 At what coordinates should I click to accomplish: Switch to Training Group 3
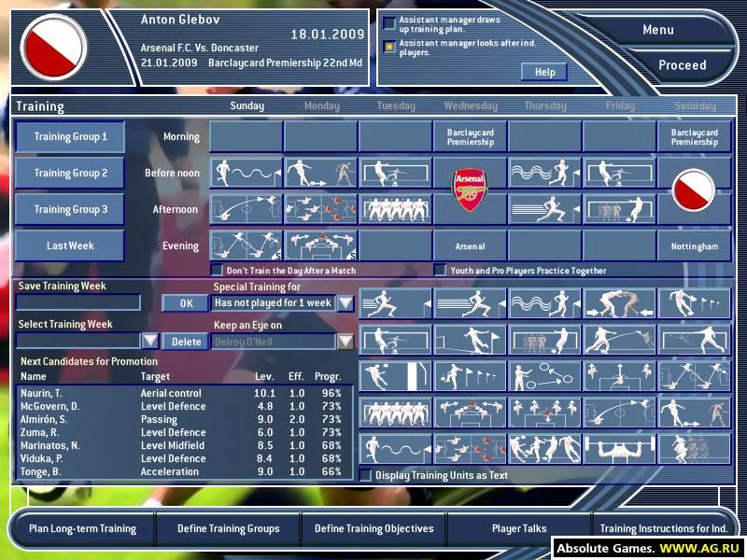tap(70, 209)
